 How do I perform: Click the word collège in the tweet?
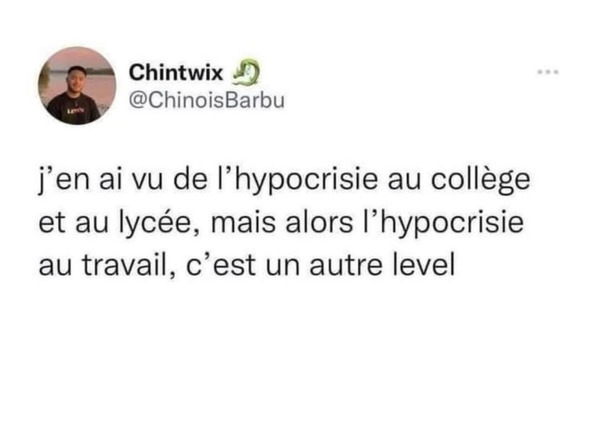pyautogui.click(x=481, y=180)
